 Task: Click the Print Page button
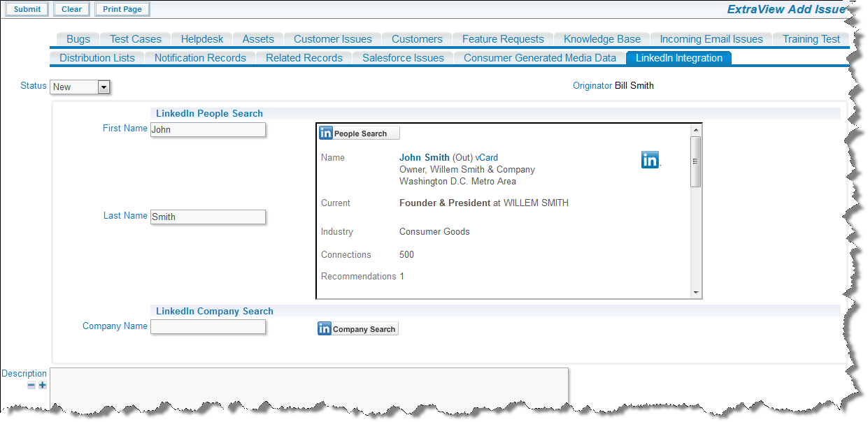[x=122, y=9]
